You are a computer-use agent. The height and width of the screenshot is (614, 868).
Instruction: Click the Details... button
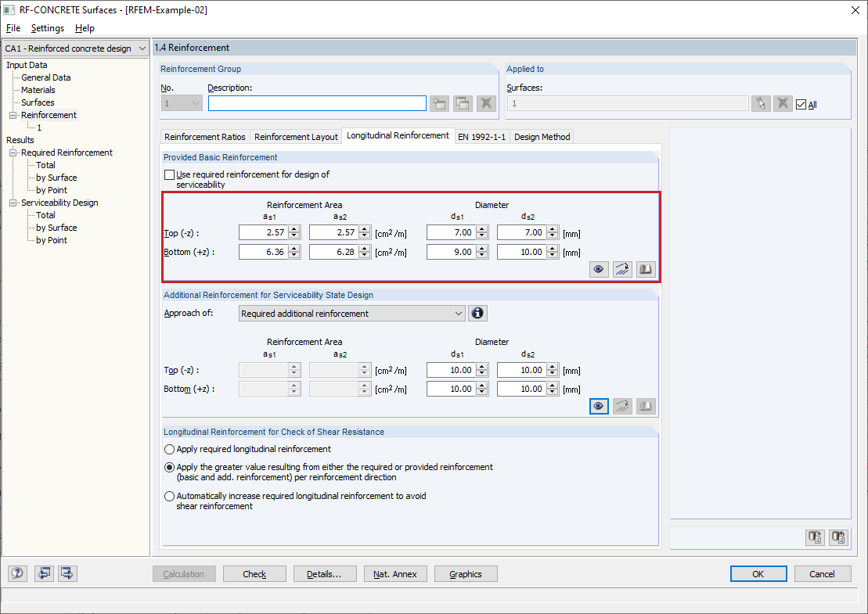point(324,574)
